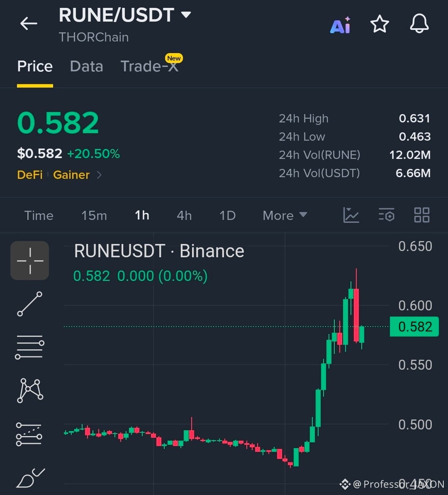Click the 0.000 (0.00%) chart change readout
Image resolution: width=448 pixels, height=495 pixels.
click(162, 276)
